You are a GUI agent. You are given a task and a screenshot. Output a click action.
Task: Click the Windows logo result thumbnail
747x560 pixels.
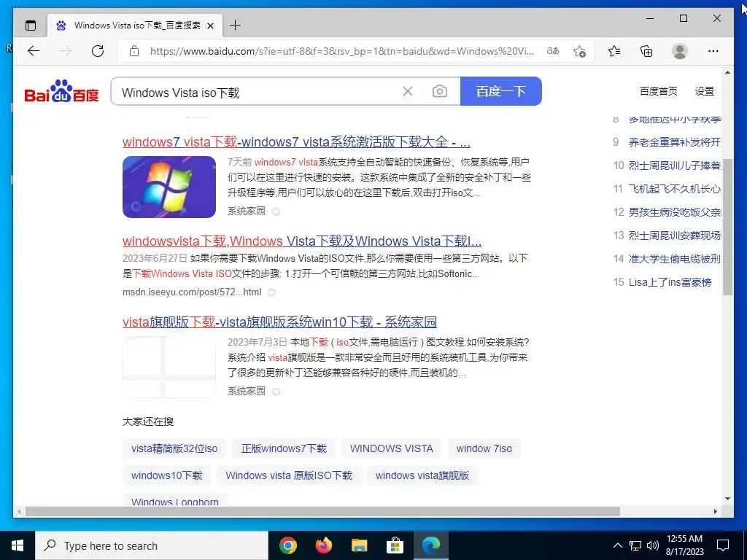click(169, 187)
